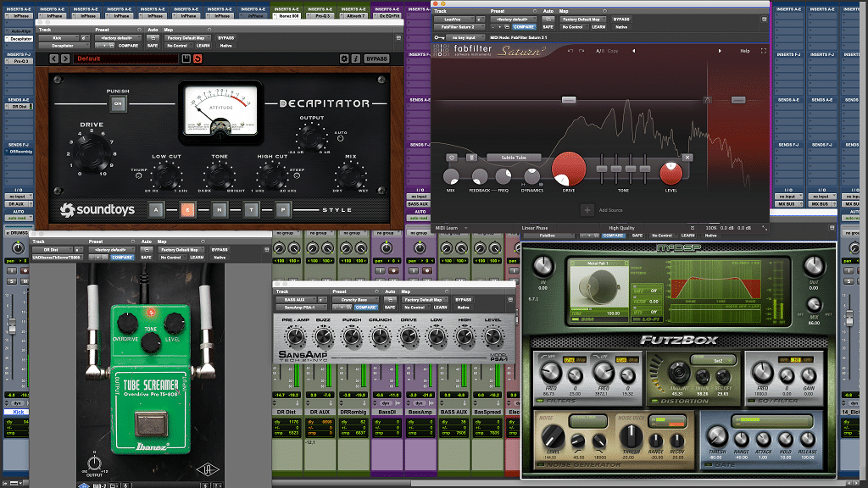Click the Saturn resize corner icon
The height and width of the screenshot is (488, 868).
pyautogui.click(x=765, y=228)
